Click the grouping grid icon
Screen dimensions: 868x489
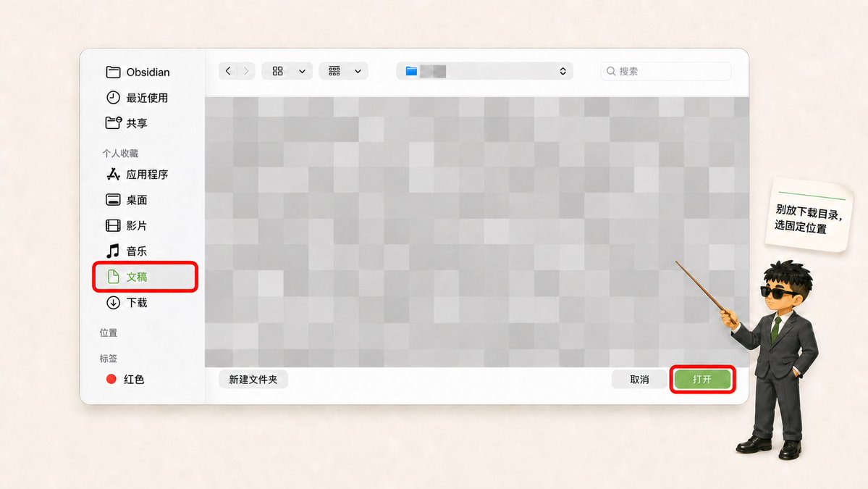[x=334, y=71]
